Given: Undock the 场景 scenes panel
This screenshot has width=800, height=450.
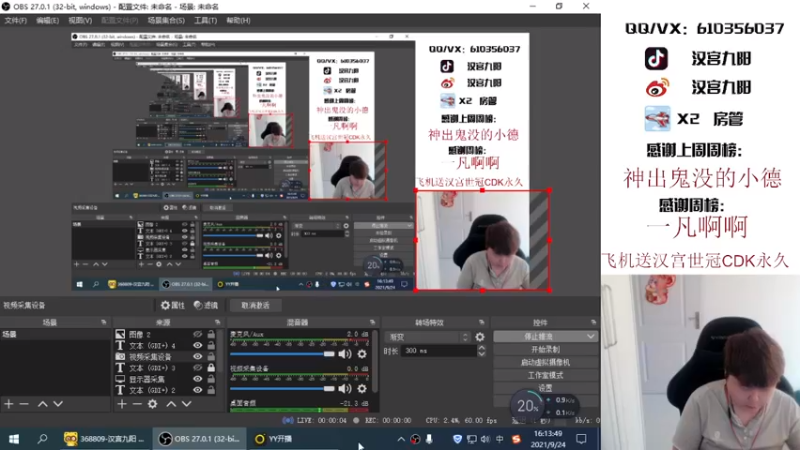Looking at the screenshot, I should point(104,322).
